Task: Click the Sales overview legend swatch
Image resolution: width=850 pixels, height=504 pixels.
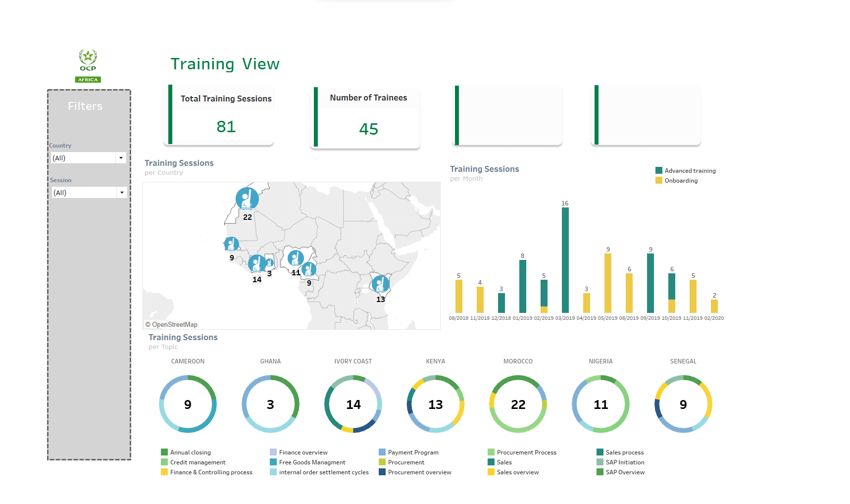Action: pos(491,472)
